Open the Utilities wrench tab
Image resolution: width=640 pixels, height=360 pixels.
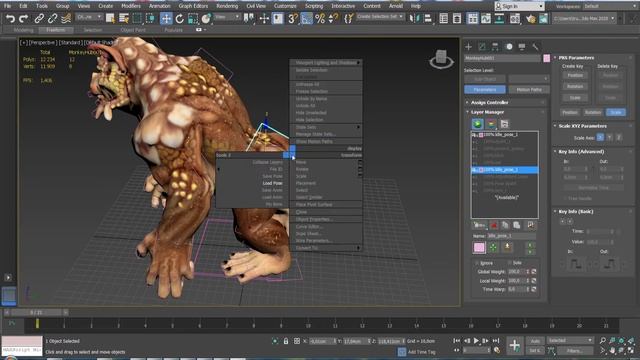tap(535, 47)
